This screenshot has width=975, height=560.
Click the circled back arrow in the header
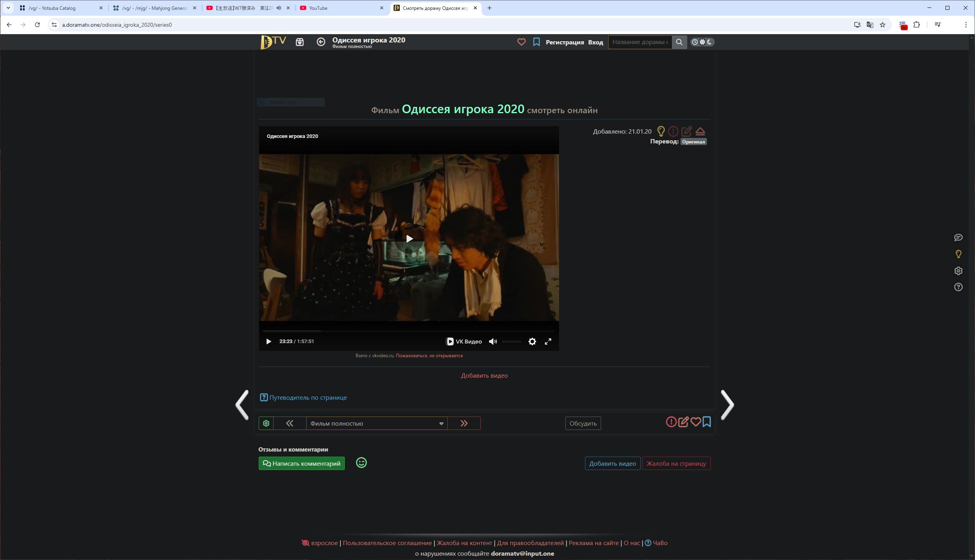[x=321, y=42]
